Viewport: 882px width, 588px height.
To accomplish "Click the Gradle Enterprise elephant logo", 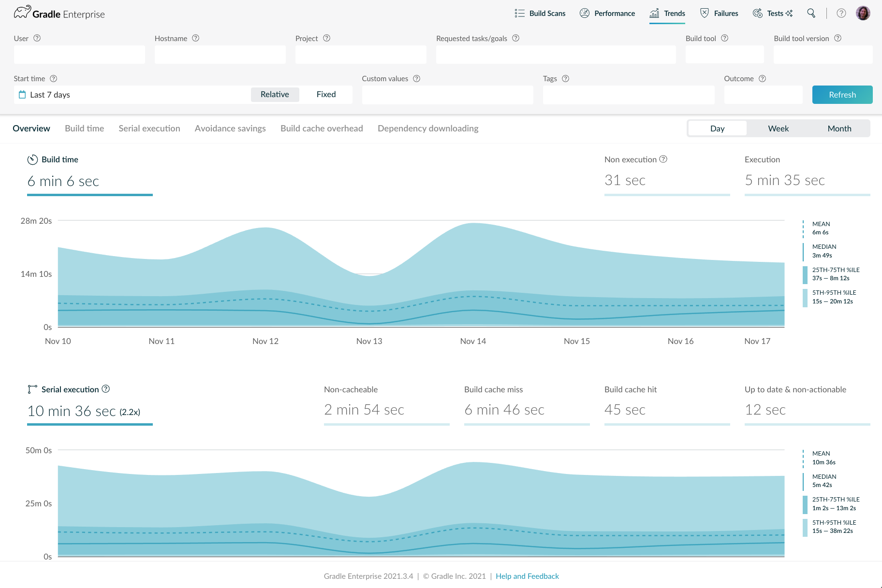I will click(x=22, y=13).
